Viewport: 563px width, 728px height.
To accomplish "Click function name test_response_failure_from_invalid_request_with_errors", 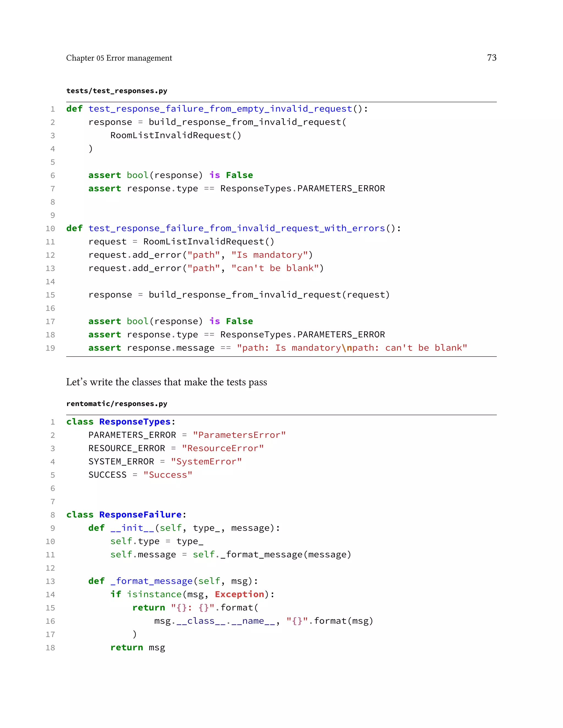I will click(x=237, y=228).
